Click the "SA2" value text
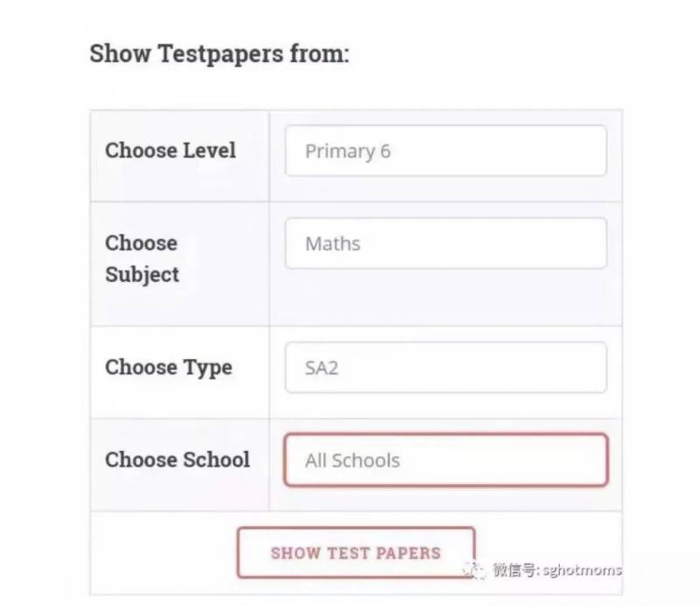The image size is (700, 606). coord(321,368)
